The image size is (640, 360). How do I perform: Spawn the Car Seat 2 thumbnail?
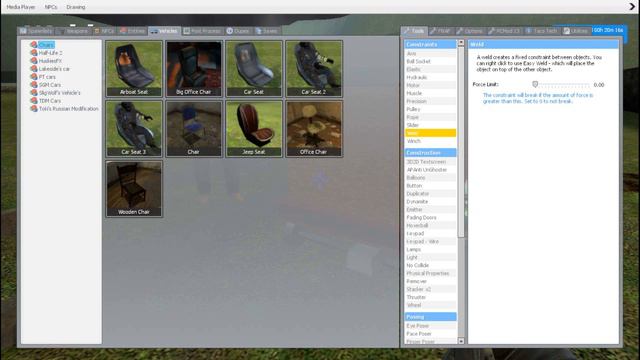point(314,69)
